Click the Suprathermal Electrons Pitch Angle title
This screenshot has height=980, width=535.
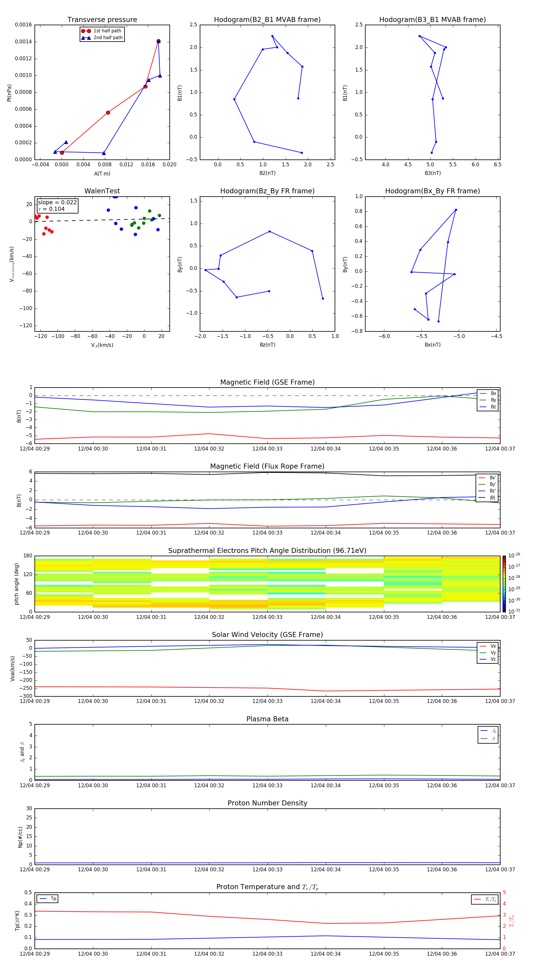pos(267,551)
